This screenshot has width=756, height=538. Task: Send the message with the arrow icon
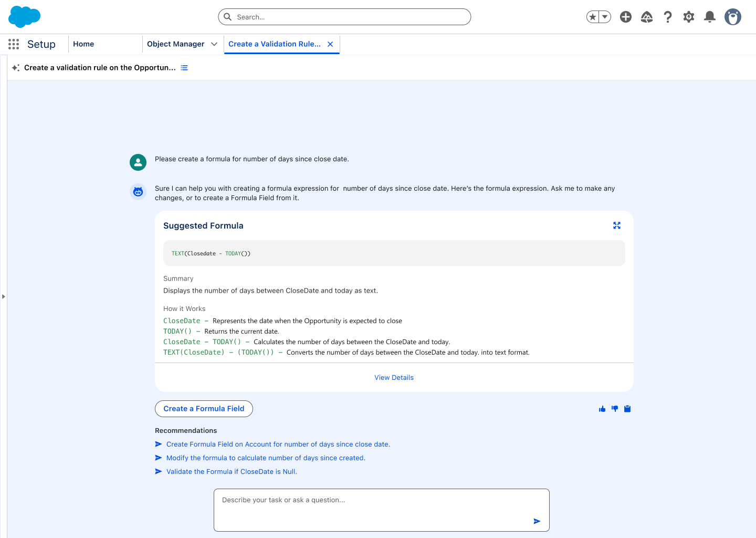[537, 521]
